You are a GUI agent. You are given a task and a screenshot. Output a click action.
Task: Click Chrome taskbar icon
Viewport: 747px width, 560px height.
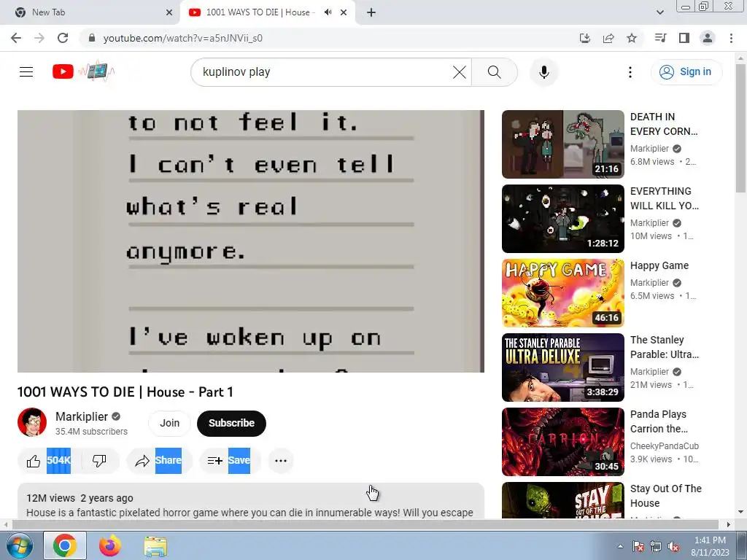[x=65, y=545]
